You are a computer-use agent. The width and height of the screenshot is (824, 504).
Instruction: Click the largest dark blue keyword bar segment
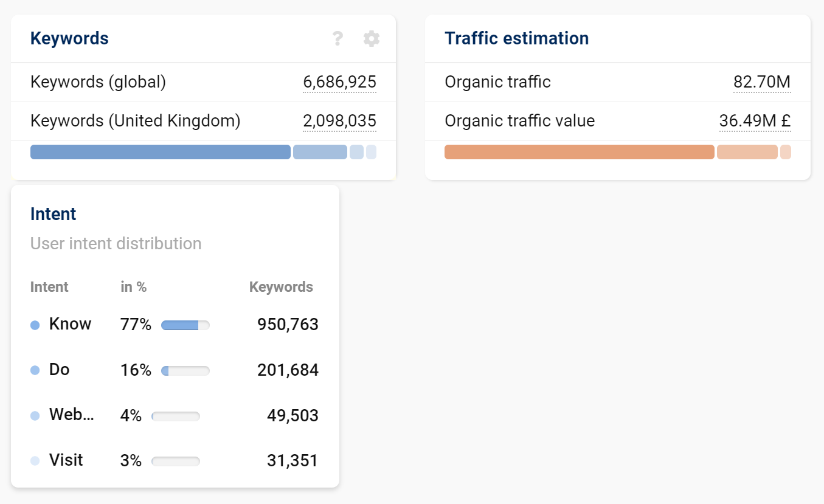(x=161, y=152)
